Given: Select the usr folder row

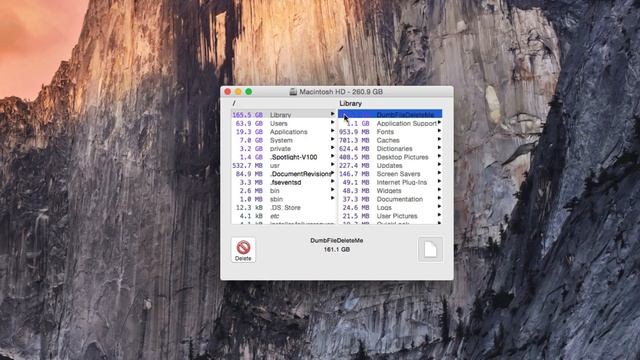Looking at the screenshot, I should tap(284, 165).
